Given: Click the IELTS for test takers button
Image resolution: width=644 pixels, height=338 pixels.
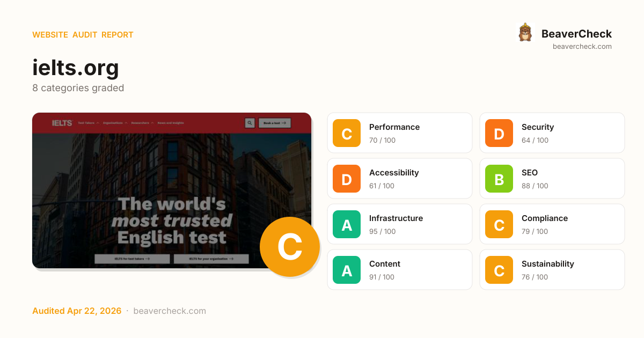Looking at the screenshot, I should [x=132, y=259].
